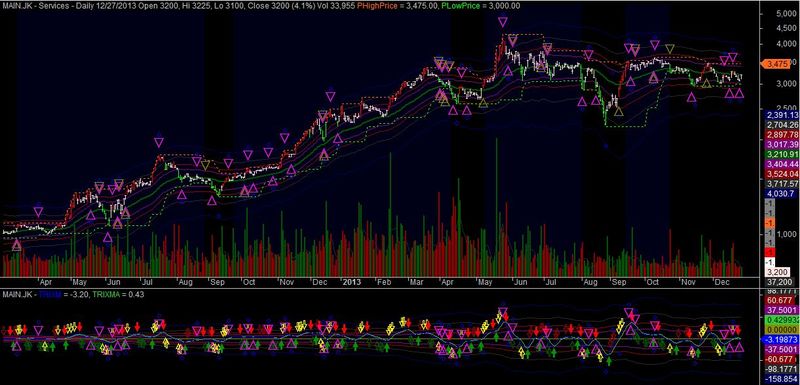
Task: Click the Apr label at left start of axis
Action: point(45,281)
